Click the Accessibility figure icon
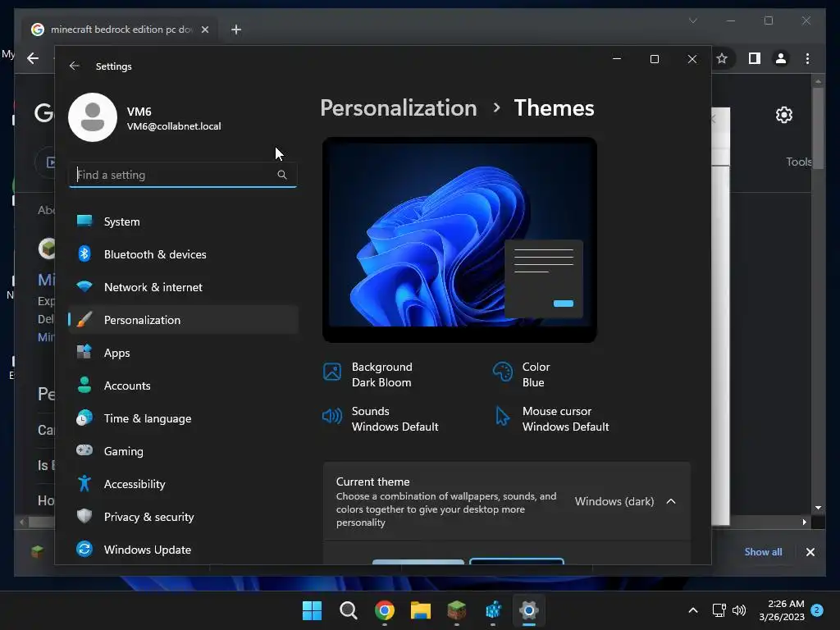Image resolution: width=840 pixels, height=630 pixels. coord(84,483)
